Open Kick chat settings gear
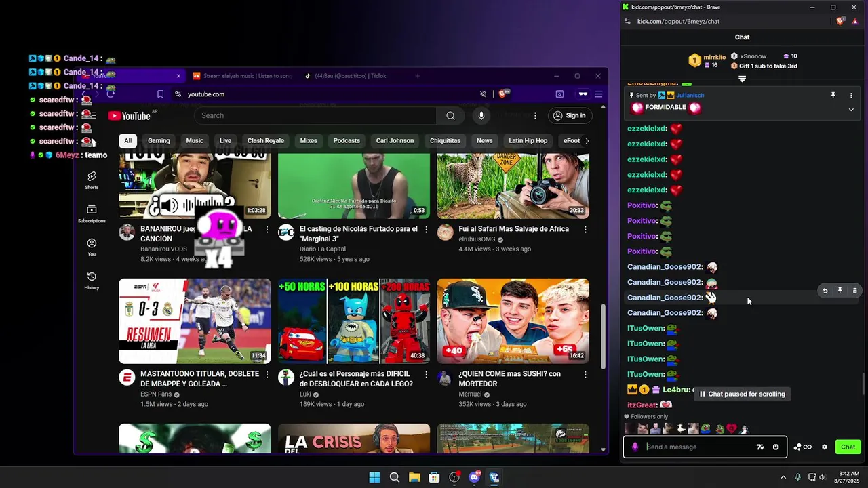Screen dimensions: 868x488 tap(825, 447)
